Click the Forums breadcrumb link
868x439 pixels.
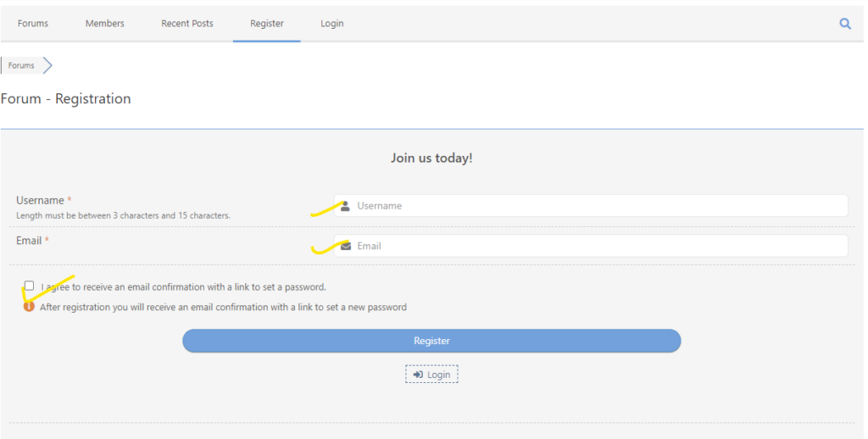click(x=21, y=65)
